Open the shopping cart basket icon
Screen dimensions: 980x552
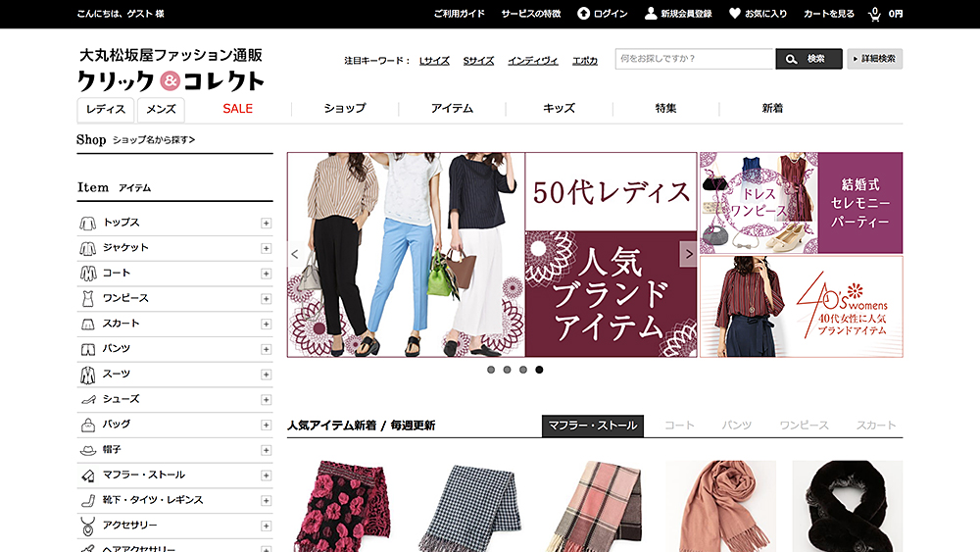[874, 14]
